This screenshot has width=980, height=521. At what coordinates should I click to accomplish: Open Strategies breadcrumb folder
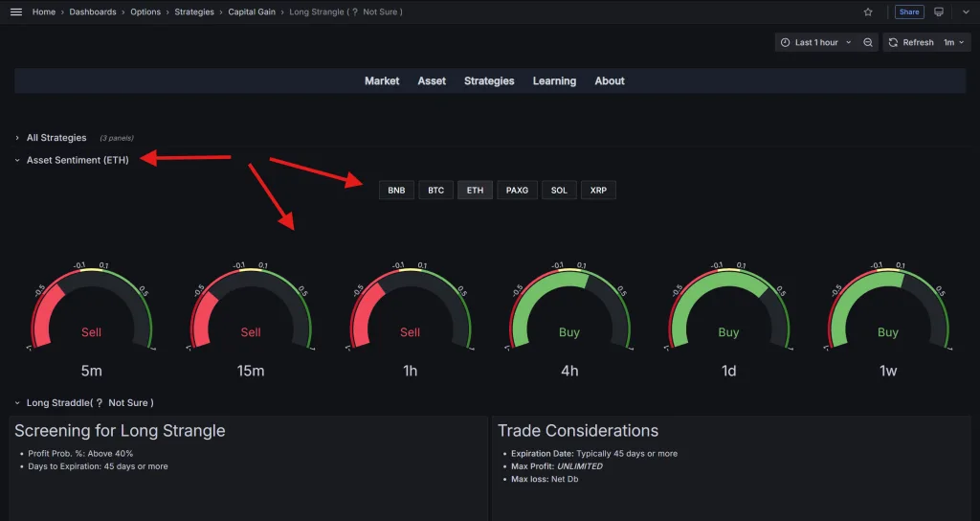tap(194, 11)
